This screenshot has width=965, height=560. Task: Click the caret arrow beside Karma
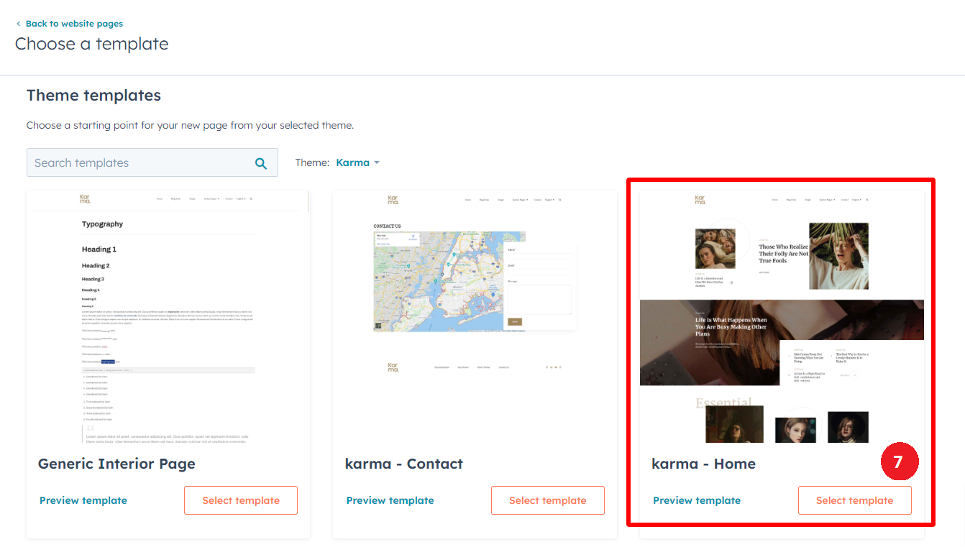(x=377, y=163)
